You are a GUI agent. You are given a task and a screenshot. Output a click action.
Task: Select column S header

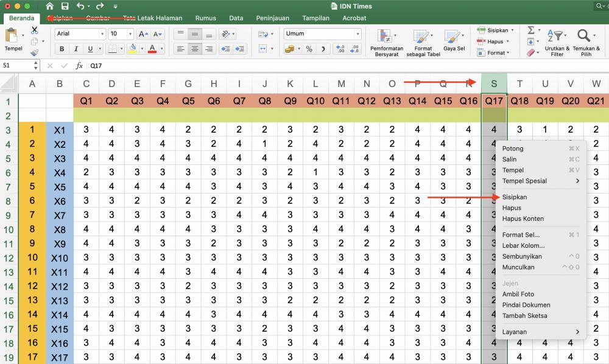tap(494, 83)
